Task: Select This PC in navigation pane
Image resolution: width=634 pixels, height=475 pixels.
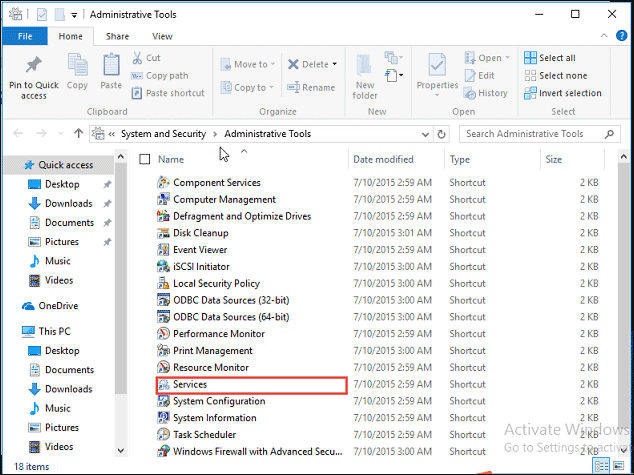Action: [x=55, y=331]
